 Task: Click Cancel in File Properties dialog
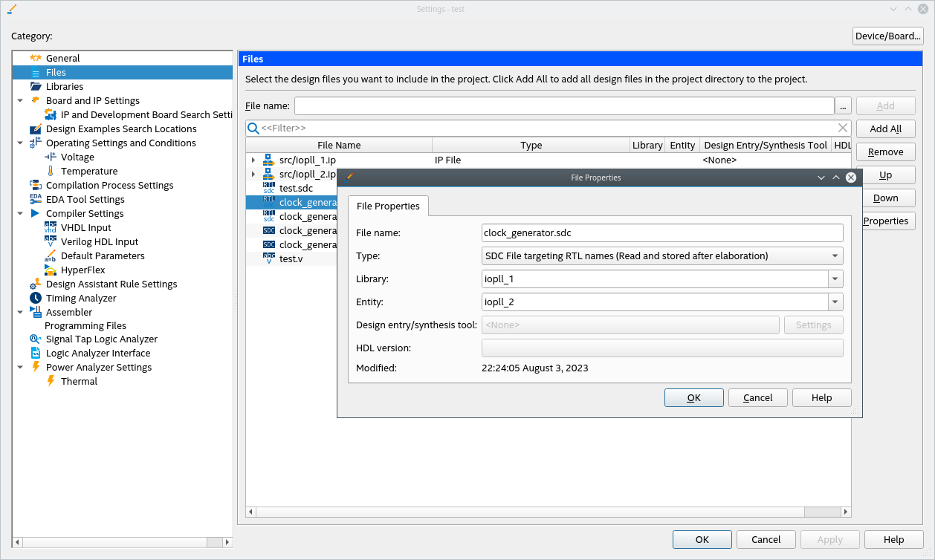click(x=757, y=397)
